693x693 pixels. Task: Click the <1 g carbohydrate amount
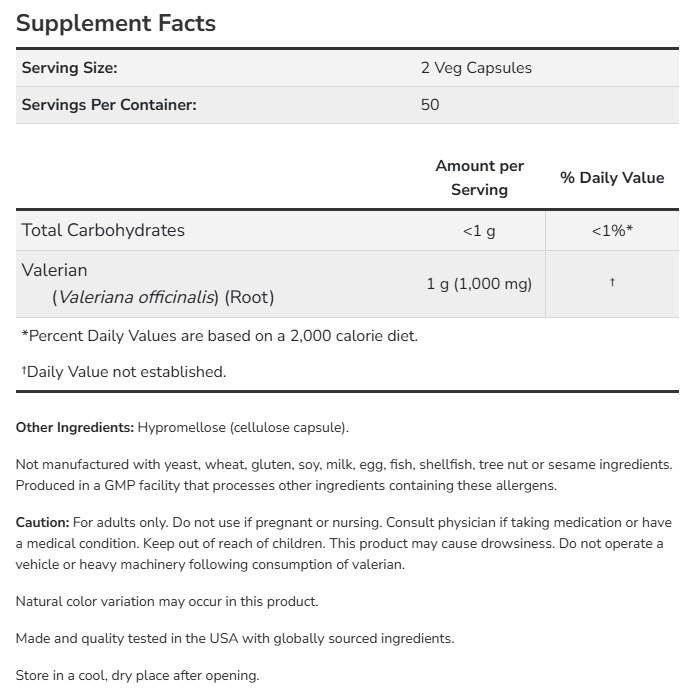coord(479,231)
